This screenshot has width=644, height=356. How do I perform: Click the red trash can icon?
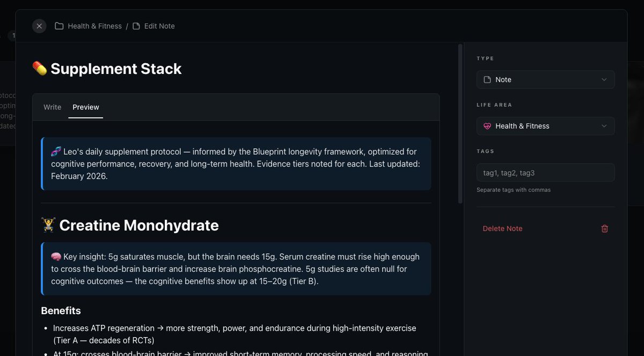[605, 228]
